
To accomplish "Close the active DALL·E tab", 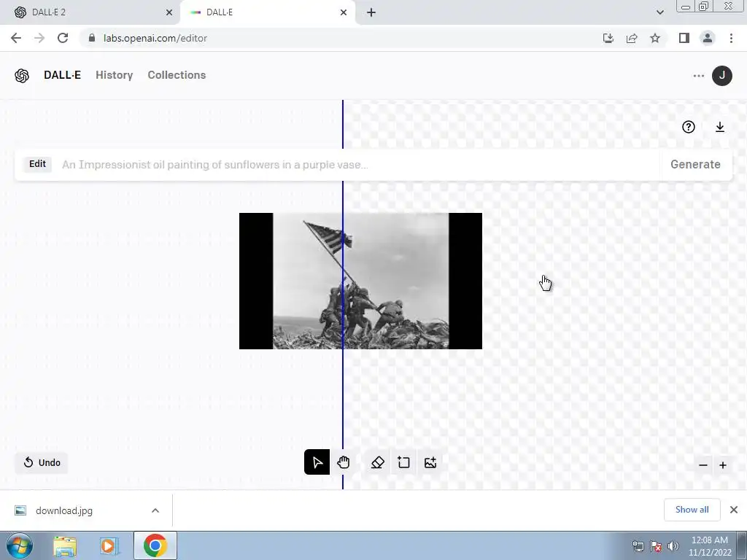I will [344, 13].
